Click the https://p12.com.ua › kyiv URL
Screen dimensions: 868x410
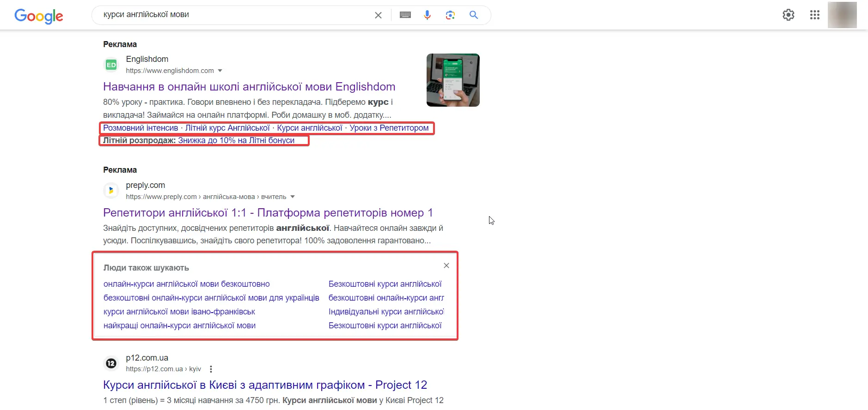click(x=163, y=369)
